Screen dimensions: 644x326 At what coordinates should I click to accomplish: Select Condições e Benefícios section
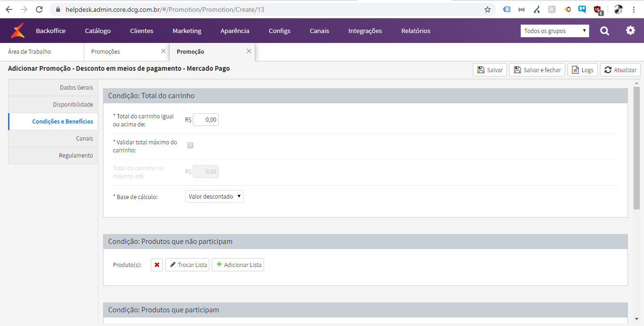[53, 122]
